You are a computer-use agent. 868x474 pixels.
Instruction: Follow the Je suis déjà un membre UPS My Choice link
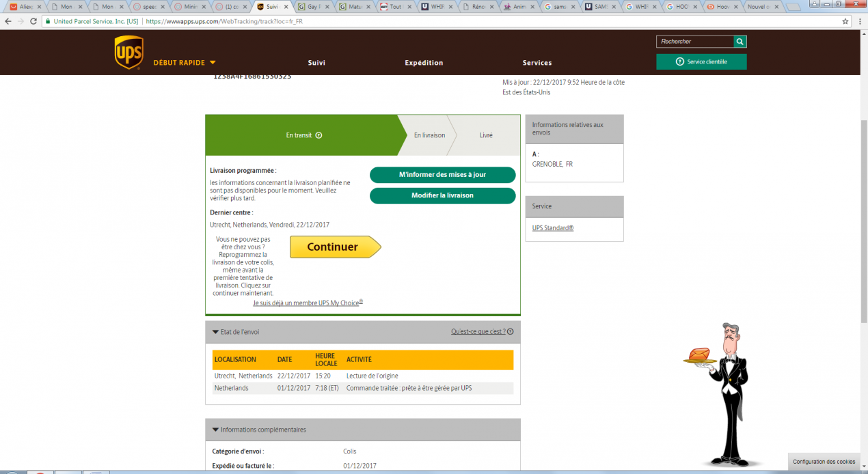(308, 303)
